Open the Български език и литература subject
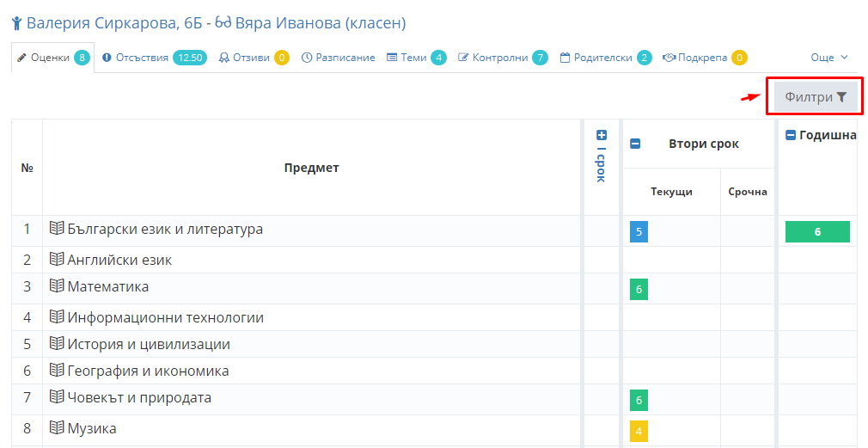 pyautogui.click(x=165, y=229)
